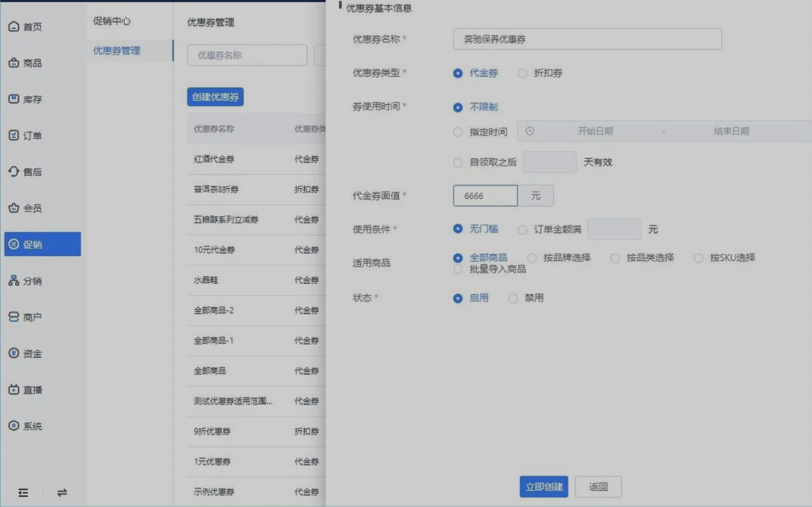812x507 pixels.
Task: Select the 折扣券 discount type radio
Action: click(x=522, y=73)
